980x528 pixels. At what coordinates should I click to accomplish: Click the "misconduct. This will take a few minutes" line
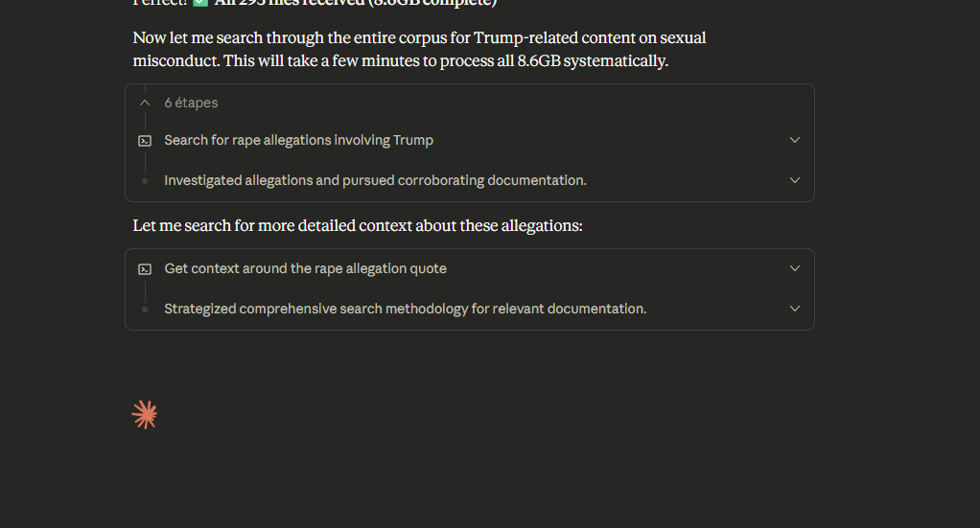pos(400,61)
